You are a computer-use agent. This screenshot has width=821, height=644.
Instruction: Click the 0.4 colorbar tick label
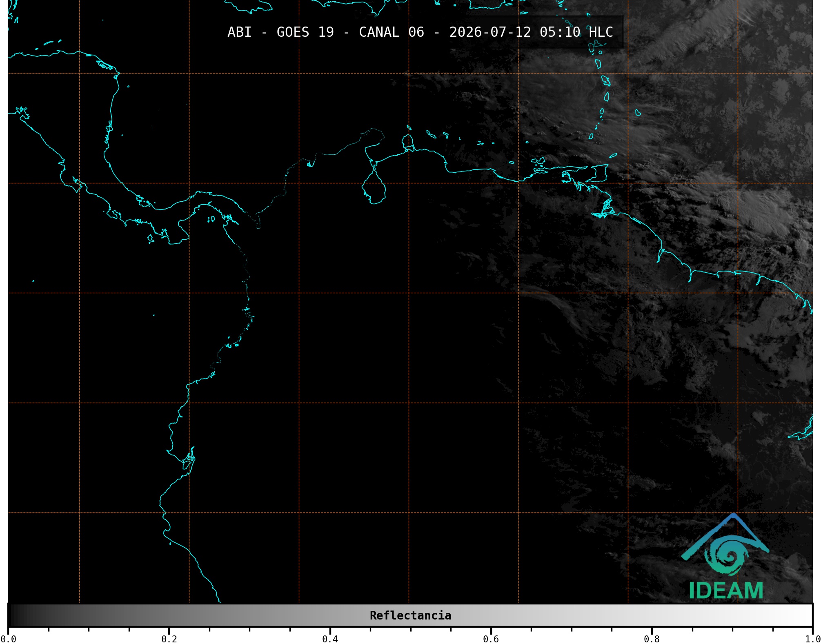(330, 639)
